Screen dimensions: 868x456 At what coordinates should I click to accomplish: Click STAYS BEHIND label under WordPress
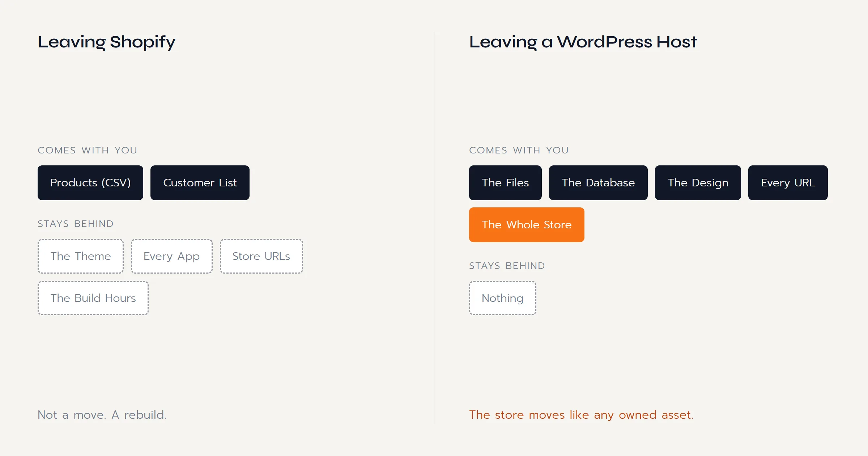coord(507,266)
